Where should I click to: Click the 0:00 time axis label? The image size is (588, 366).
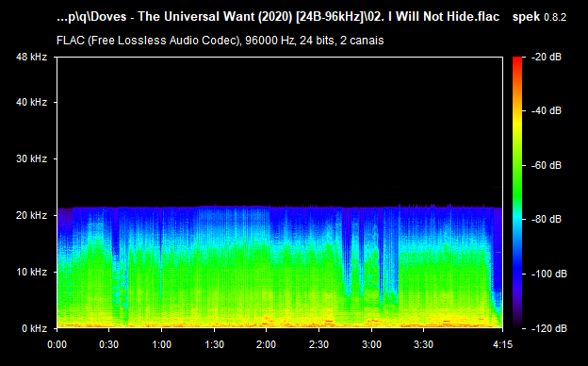tap(57, 344)
